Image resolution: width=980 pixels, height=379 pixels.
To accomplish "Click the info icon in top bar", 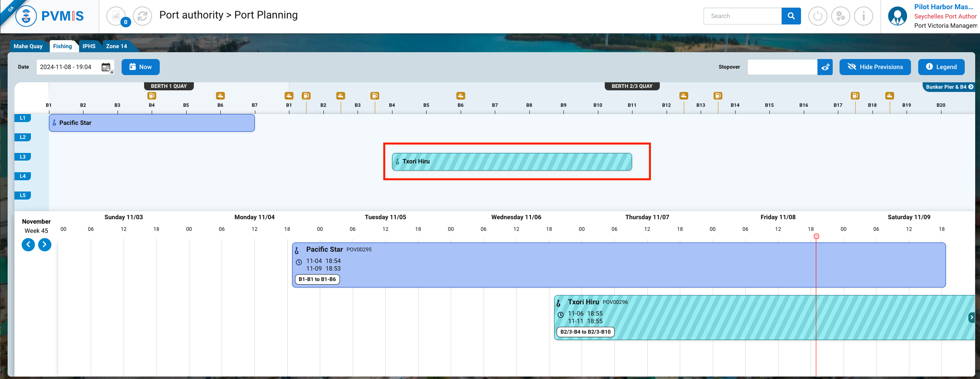I will tap(863, 16).
